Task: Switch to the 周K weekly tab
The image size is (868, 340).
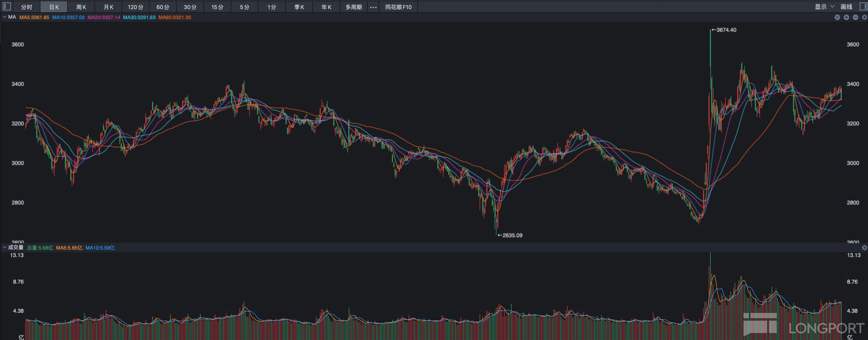Action: 81,7
